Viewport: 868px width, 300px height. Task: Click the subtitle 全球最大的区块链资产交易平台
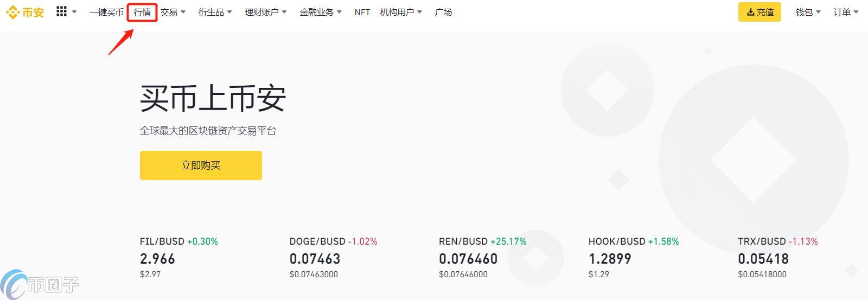pyautogui.click(x=208, y=131)
